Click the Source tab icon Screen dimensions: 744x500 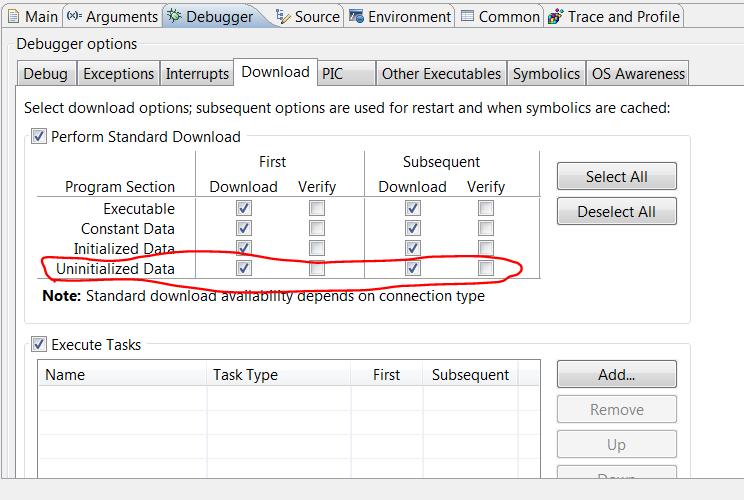pos(282,16)
